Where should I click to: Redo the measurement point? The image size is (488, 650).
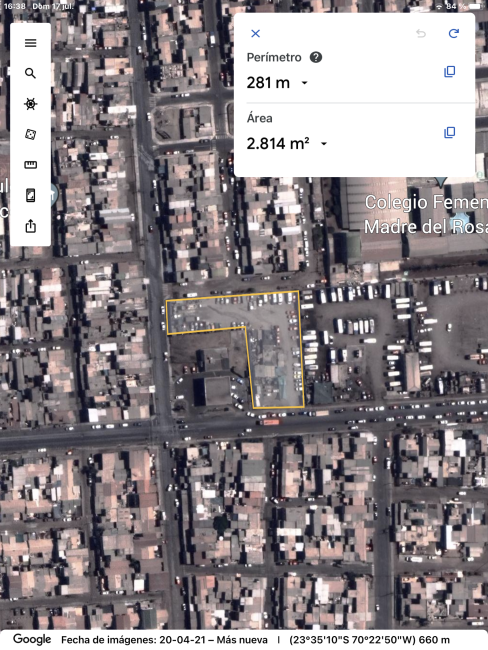coord(454,33)
